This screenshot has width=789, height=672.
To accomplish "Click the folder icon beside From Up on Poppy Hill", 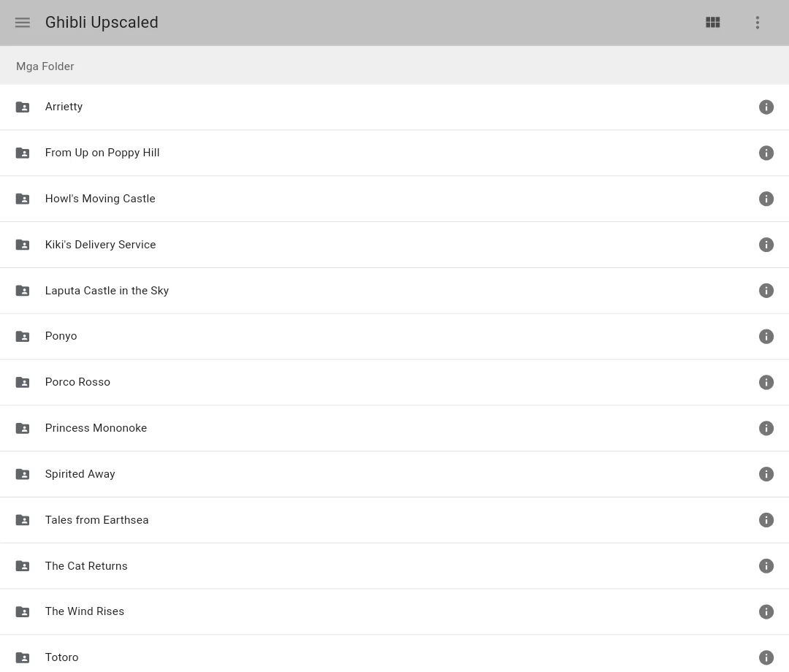I will pyautogui.click(x=23, y=153).
